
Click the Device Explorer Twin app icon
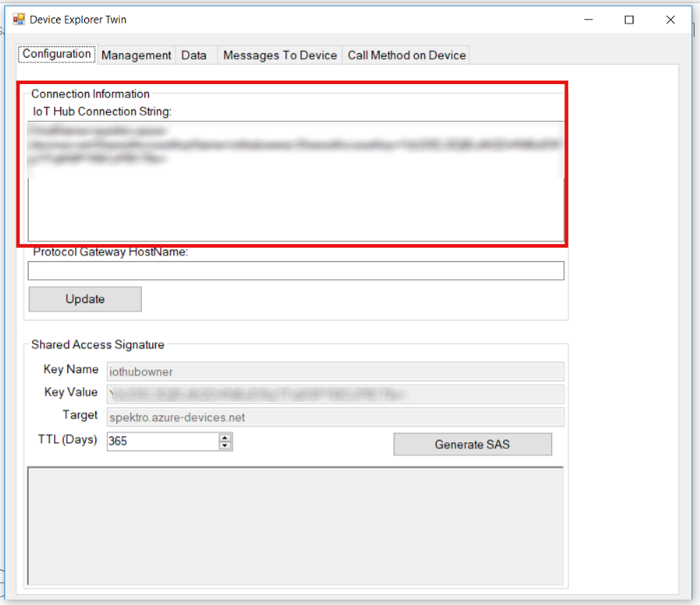[x=18, y=19]
